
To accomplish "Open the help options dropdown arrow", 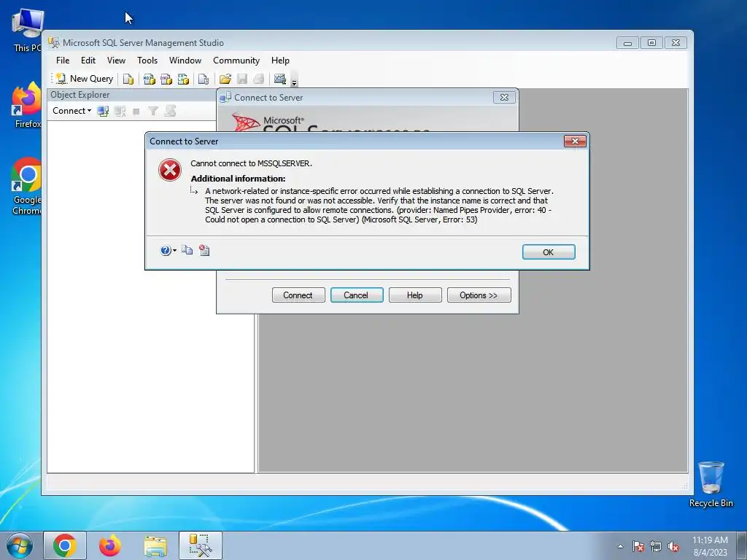I will coord(174,251).
